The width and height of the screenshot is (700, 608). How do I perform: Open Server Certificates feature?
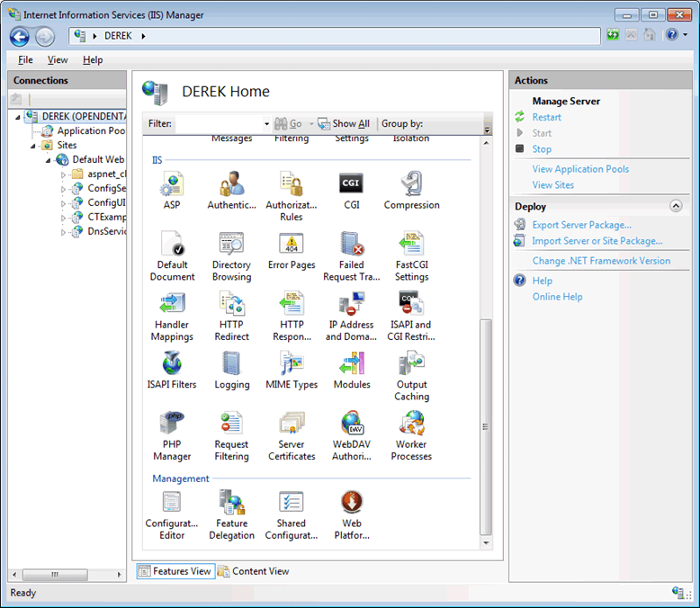pos(292,435)
